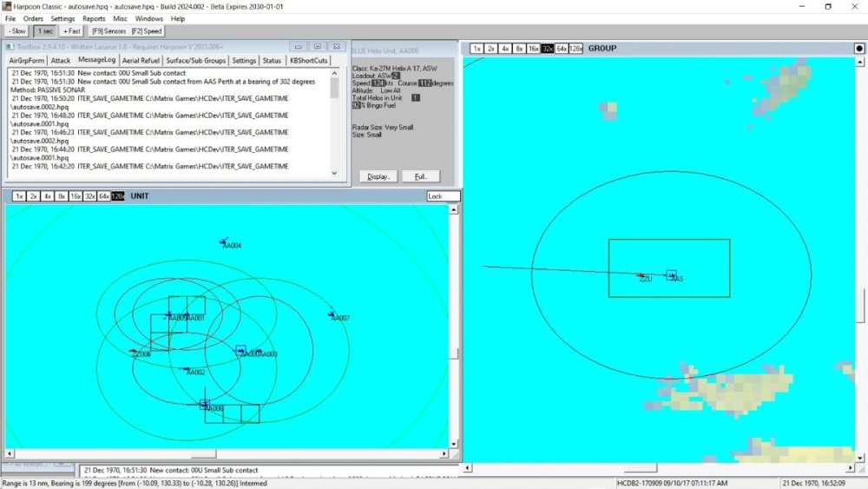The image size is (868, 489).
Task: Open the Settings menu
Action: (62, 19)
